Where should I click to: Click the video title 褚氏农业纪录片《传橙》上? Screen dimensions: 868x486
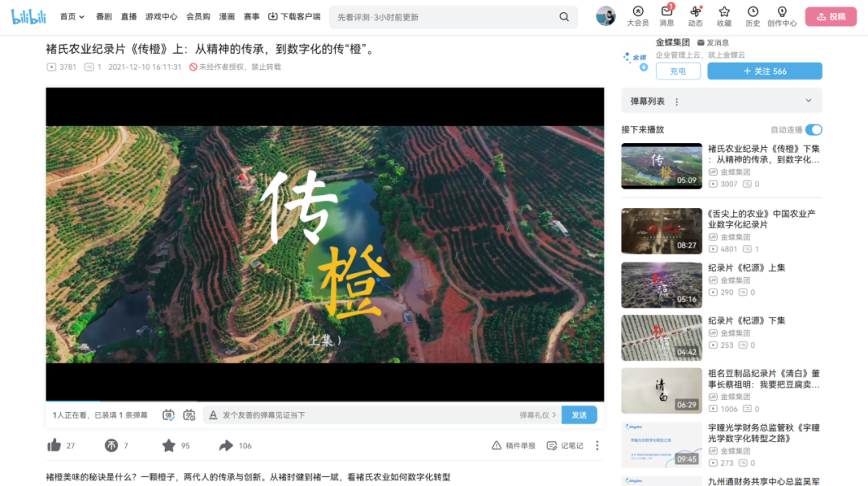click(x=211, y=49)
